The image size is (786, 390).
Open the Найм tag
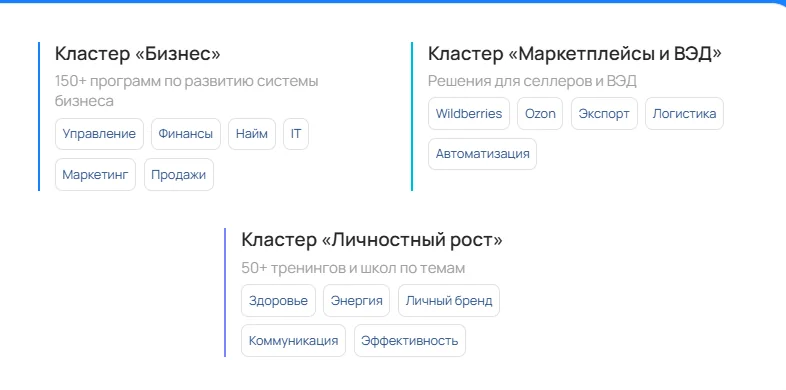click(252, 134)
